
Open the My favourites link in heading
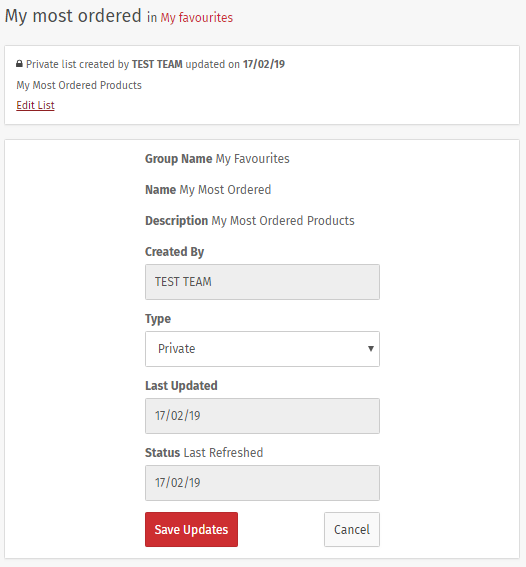[197, 17]
